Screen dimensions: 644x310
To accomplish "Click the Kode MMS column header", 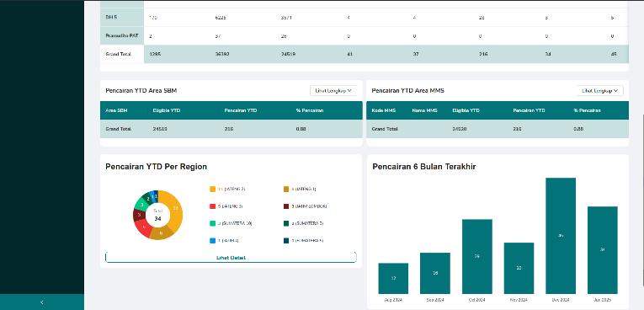I will click(x=383, y=110).
